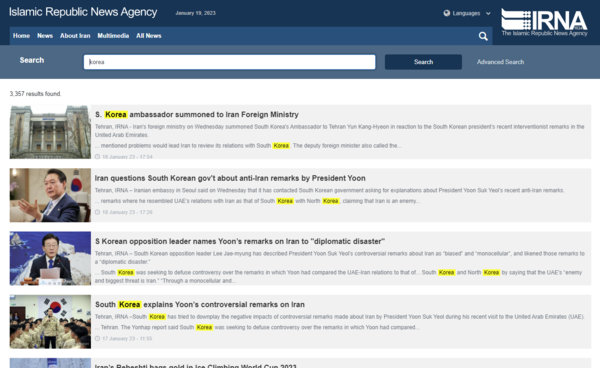Viewport: 600px width, 368px height.
Task: Click the 18 January 23 - 17:54 timestamp
Action: pos(127,156)
